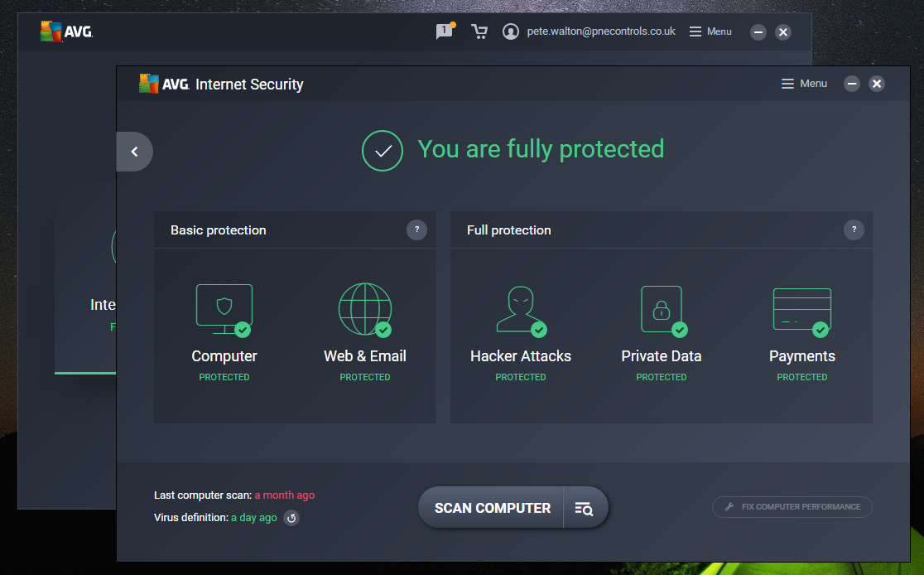Open the Internet Security window Menu
The height and width of the screenshot is (575, 924).
tap(804, 84)
